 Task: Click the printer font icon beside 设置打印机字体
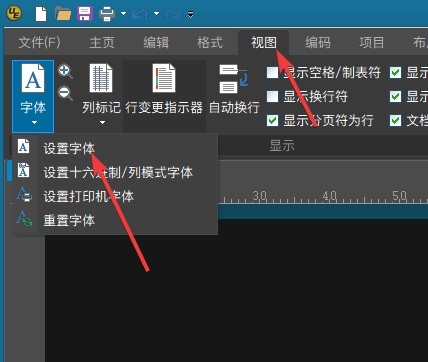click(24, 194)
